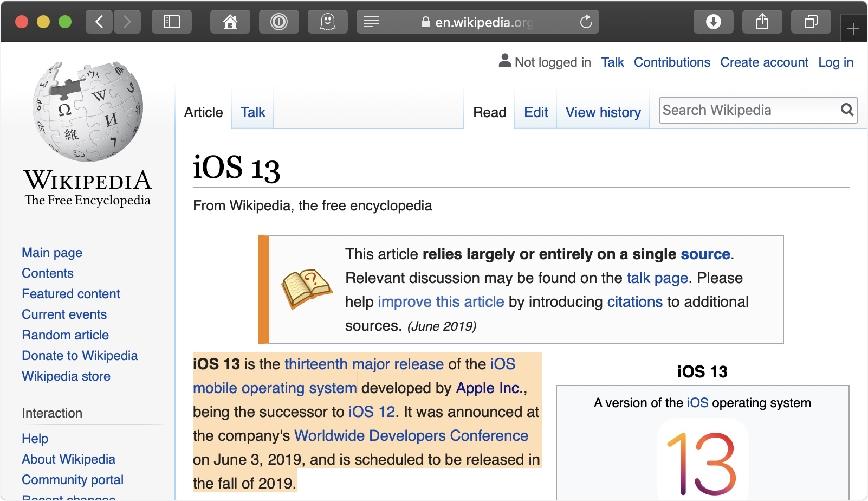Click the 'source' link in notice box
868x501 pixels.
click(x=705, y=254)
